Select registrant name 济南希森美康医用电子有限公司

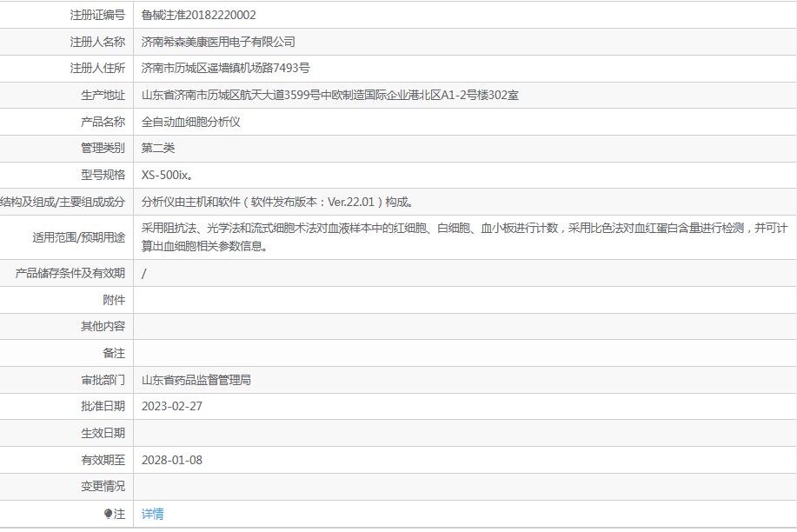click(218, 42)
